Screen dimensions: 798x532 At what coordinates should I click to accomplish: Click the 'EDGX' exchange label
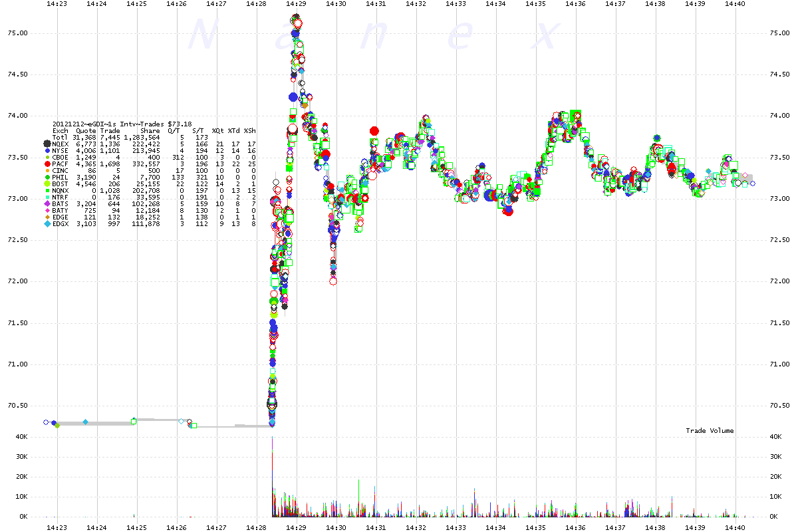(x=62, y=224)
